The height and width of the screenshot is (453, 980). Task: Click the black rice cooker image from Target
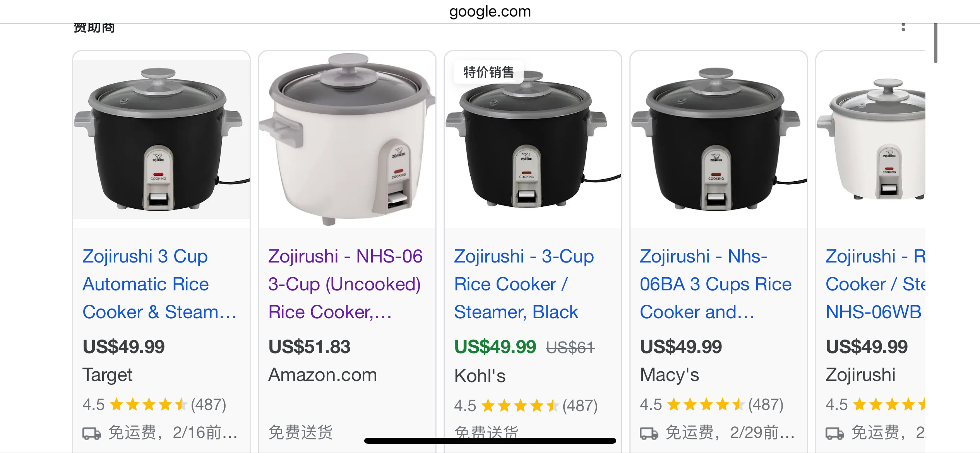(x=161, y=139)
